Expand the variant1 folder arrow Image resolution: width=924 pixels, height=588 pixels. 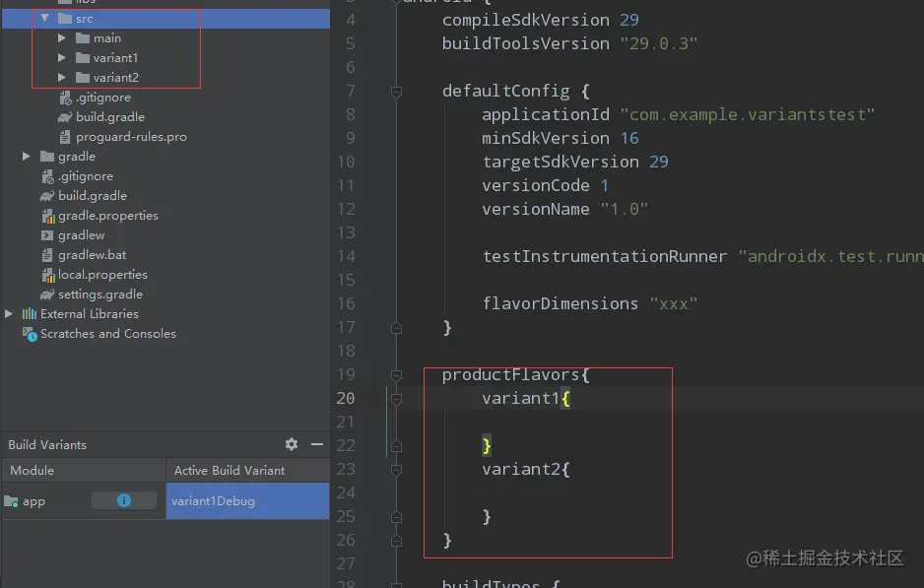click(62, 58)
